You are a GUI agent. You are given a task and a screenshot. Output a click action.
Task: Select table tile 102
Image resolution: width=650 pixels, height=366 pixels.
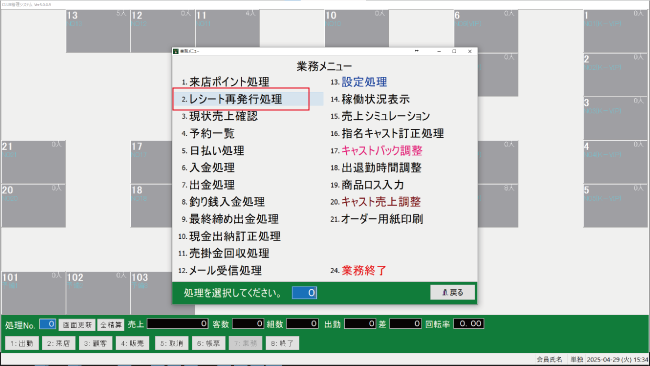point(98,293)
